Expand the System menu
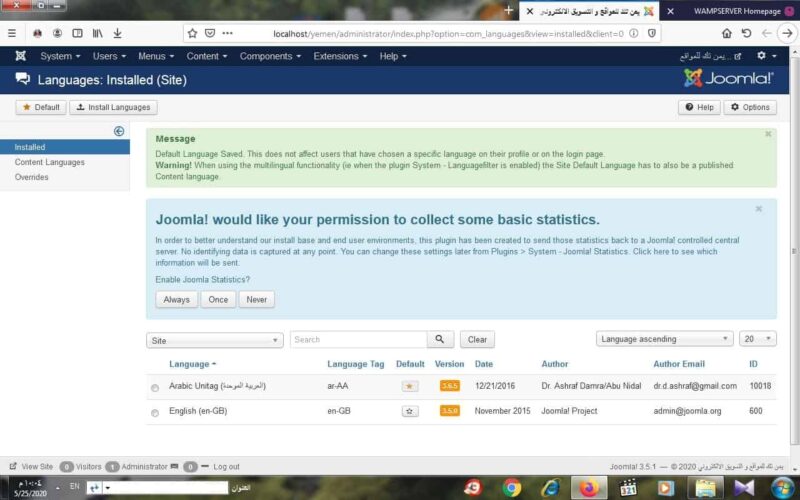 [60, 56]
